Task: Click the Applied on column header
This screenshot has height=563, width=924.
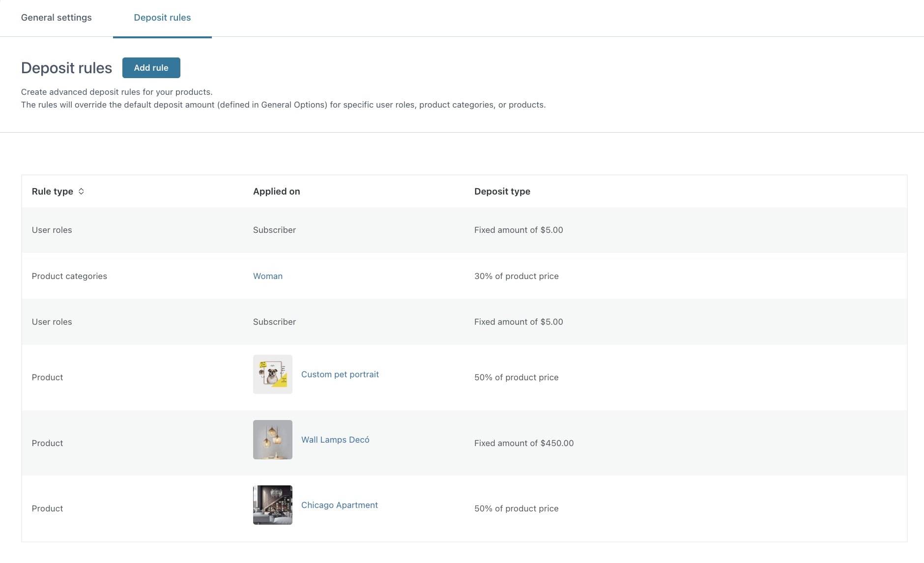Action: click(276, 192)
